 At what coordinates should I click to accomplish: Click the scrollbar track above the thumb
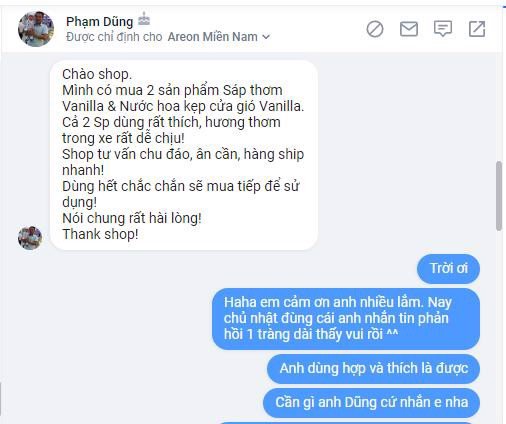499,107
